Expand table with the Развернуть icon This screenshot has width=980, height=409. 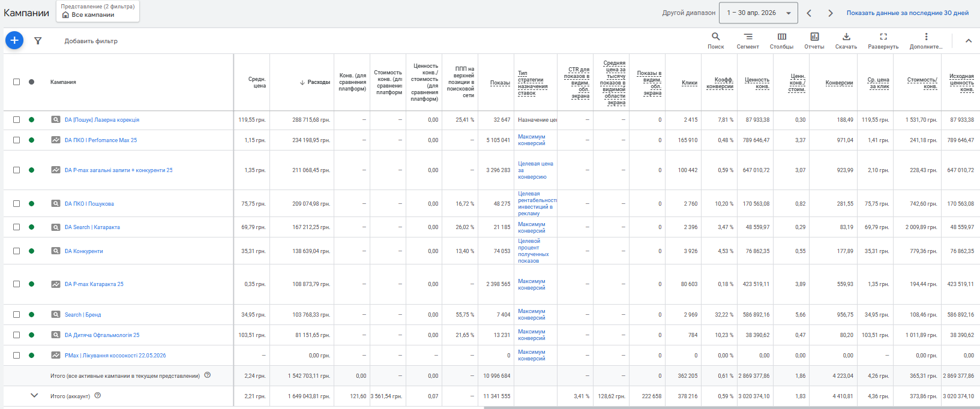(883, 41)
